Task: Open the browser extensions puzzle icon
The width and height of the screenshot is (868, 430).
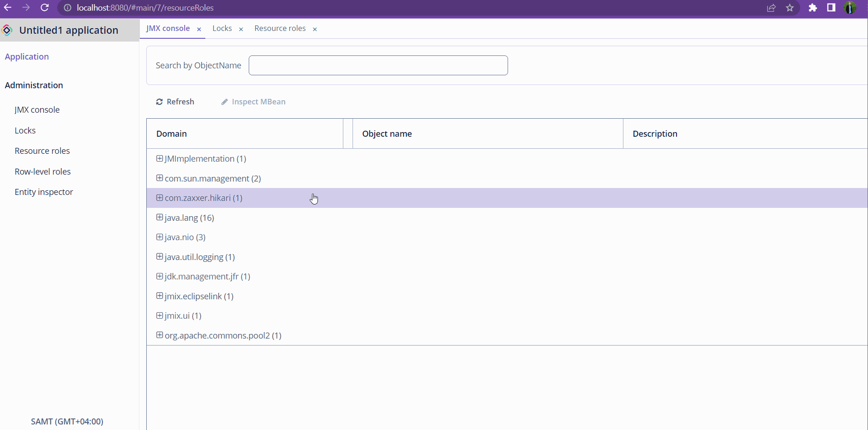Action: pyautogui.click(x=813, y=8)
